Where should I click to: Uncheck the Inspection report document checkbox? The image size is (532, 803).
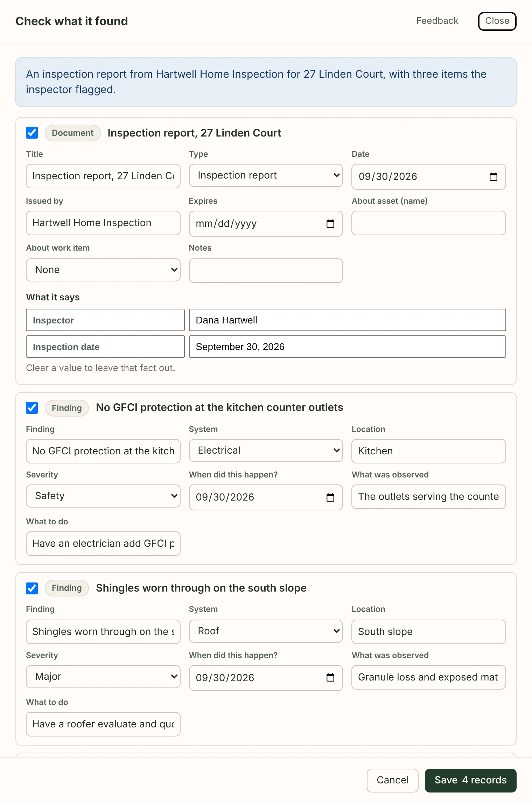tap(32, 133)
